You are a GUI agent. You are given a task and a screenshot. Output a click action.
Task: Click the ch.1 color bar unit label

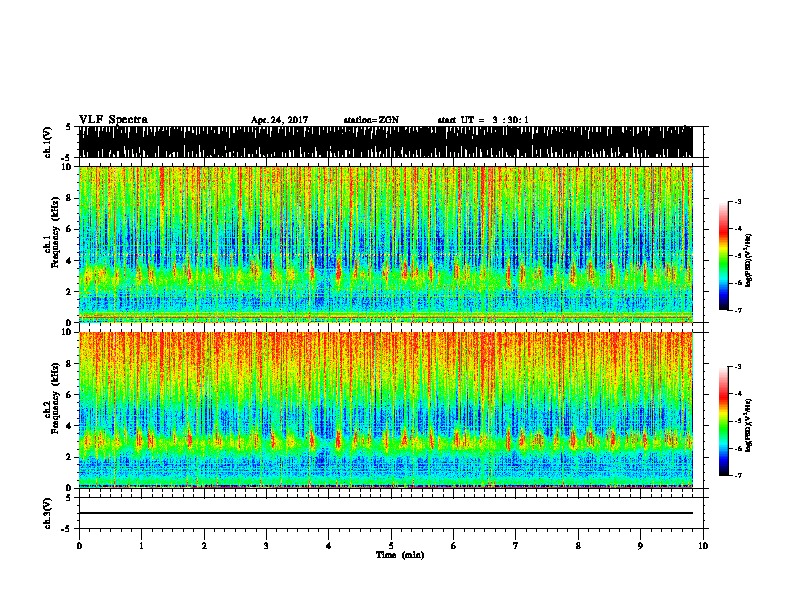[x=748, y=261]
